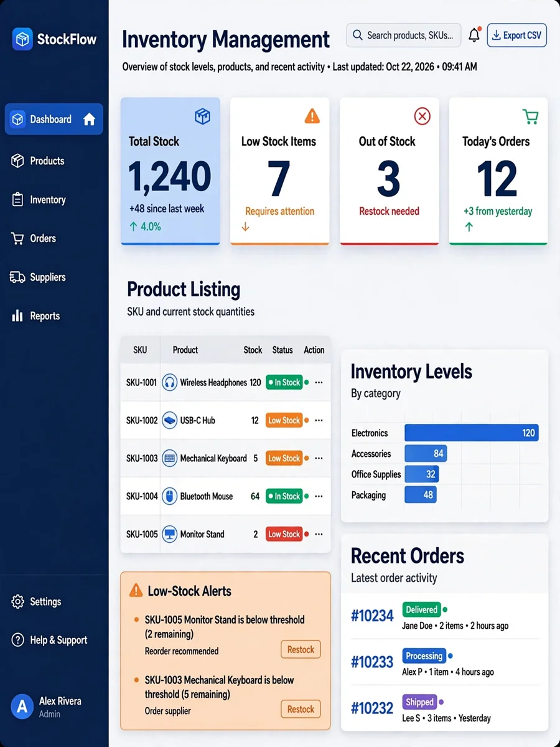Export data with Export CSV button
The width and height of the screenshot is (560, 747).
(x=517, y=35)
